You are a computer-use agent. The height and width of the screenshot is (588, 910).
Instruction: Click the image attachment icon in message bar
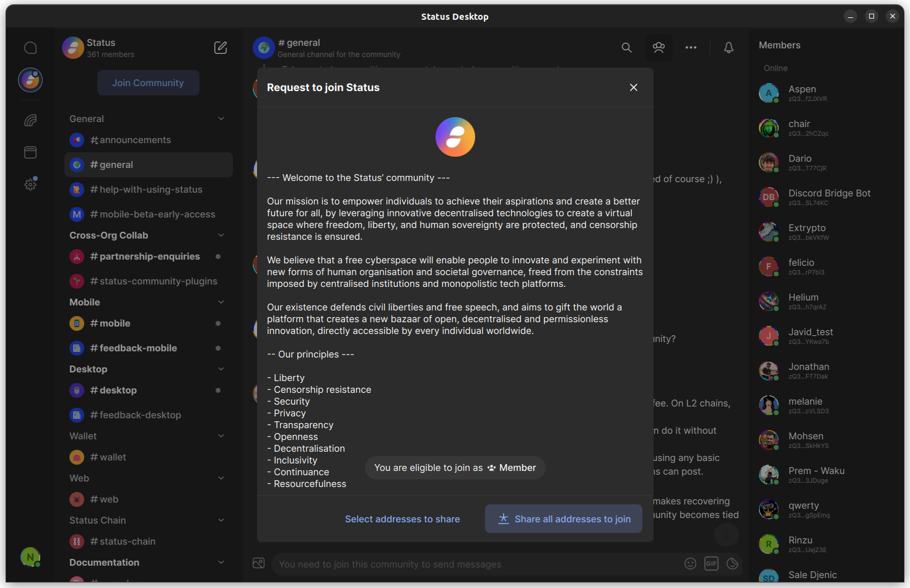(x=259, y=563)
